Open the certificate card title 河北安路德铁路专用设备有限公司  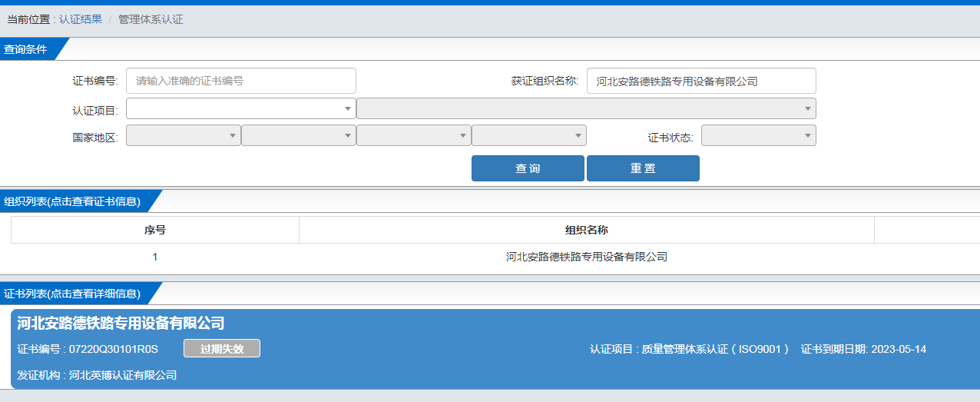pyautogui.click(x=121, y=324)
